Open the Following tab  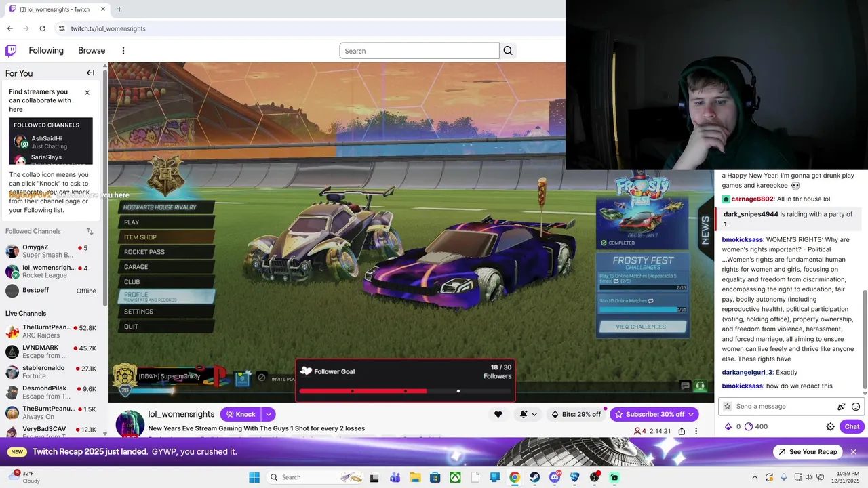(x=46, y=51)
